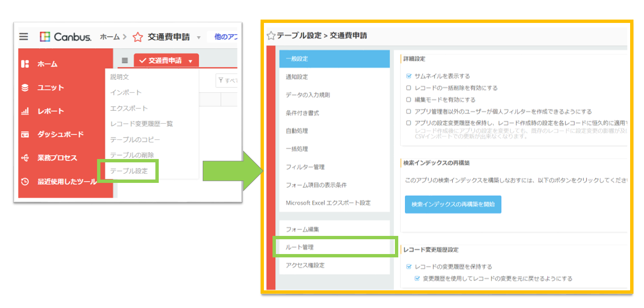The width and height of the screenshot is (644, 308).
Task: Open フィルター管理 settings
Action: [335, 167]
